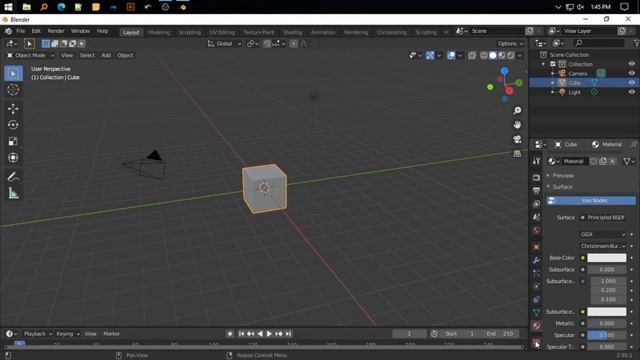Open Christensen-Burley subsurface method dropdown
This screenshot has width=640, height=360.
603,246
